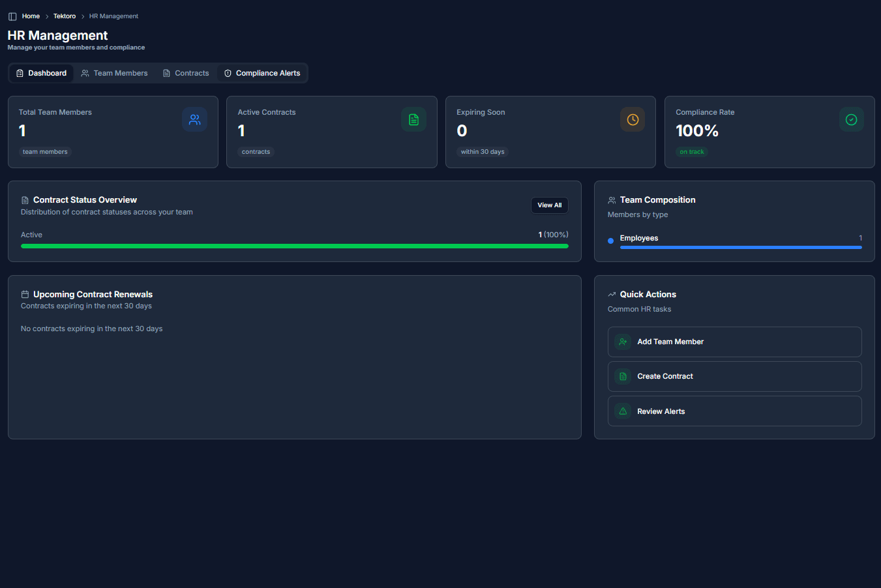Click the blue Employees composition bar
Image resolution: width=881 pixels, height=588 pixels.
tap(740, 248)
